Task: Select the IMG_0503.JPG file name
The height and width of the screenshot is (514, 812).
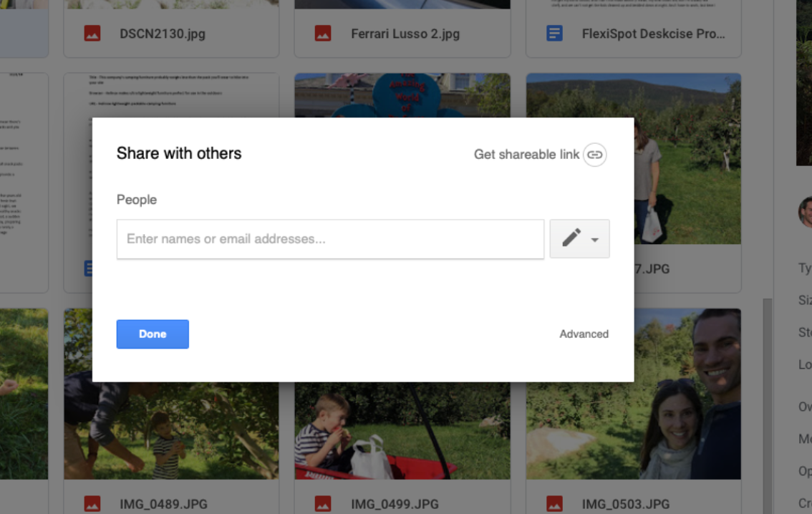Action: (x=626, y=504)
